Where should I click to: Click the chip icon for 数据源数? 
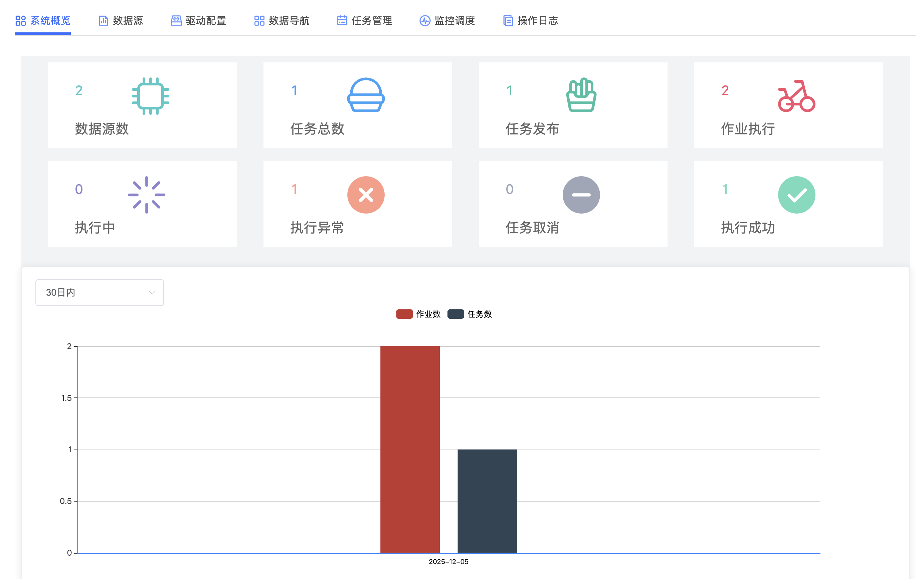click(150, 96)
